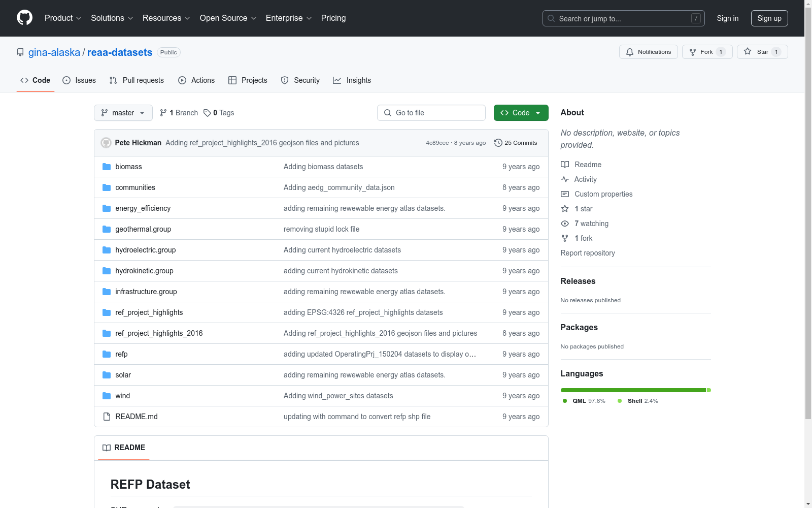The height and width of the screenshot is (508, 812).
Task: Click the eye icon beside 7 watching
Action: coord(565,224)
